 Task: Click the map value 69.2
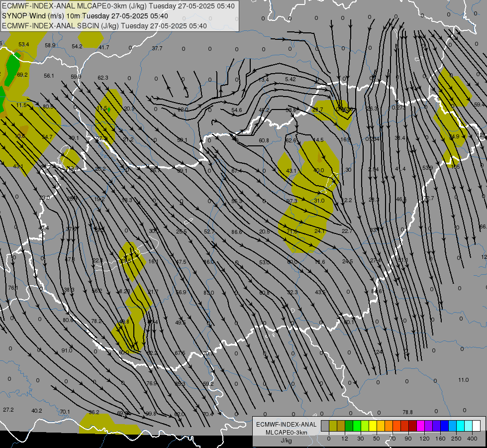pos(22,75)
